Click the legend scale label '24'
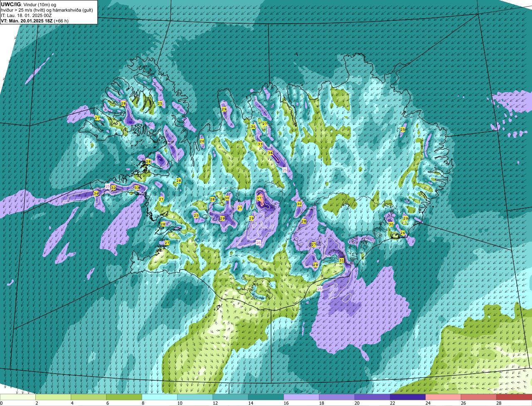This screenshot has width=532, height=406. (428, 403)
